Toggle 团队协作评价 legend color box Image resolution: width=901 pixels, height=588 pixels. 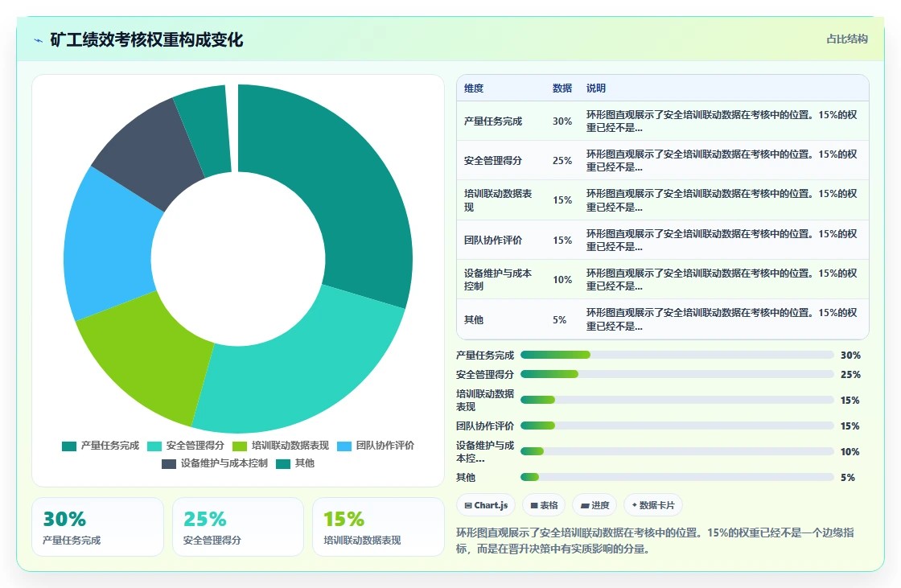344,446
